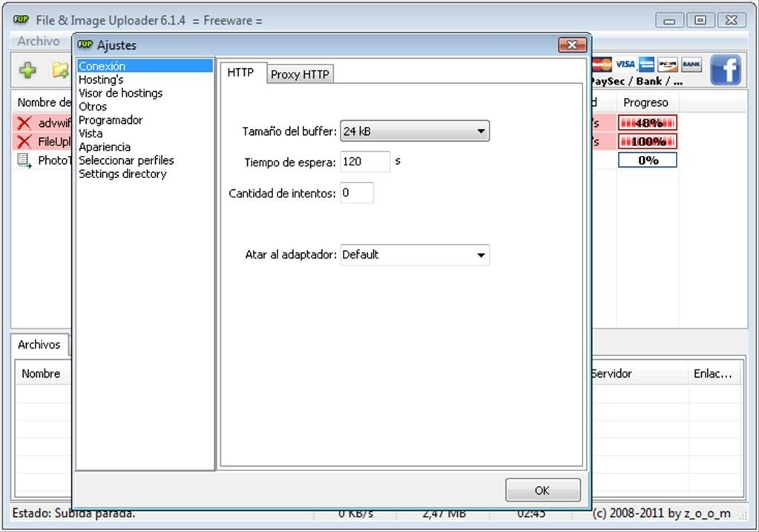Click the Estado: Subida parada status text
Viewport: 759px width, 532px height.
click(x=73, y=513)
